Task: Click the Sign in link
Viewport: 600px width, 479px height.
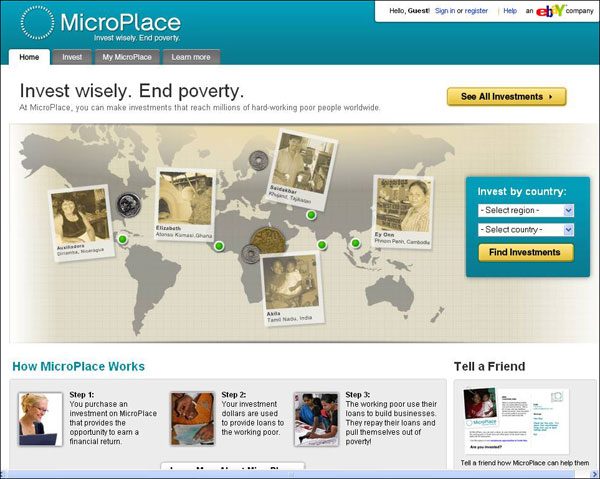Action: pos(445,11)
